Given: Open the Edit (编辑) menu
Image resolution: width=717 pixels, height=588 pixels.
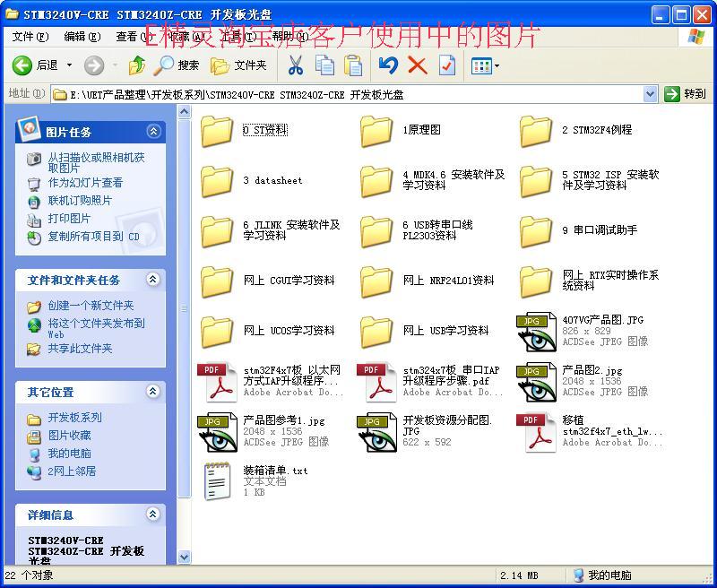Looking at the screenshot, I should 82,37.
